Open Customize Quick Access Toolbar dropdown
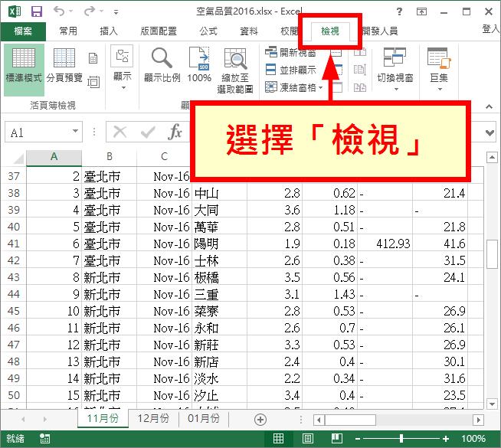Viewport: 501px width, 448px height. [x=116, y=12]
